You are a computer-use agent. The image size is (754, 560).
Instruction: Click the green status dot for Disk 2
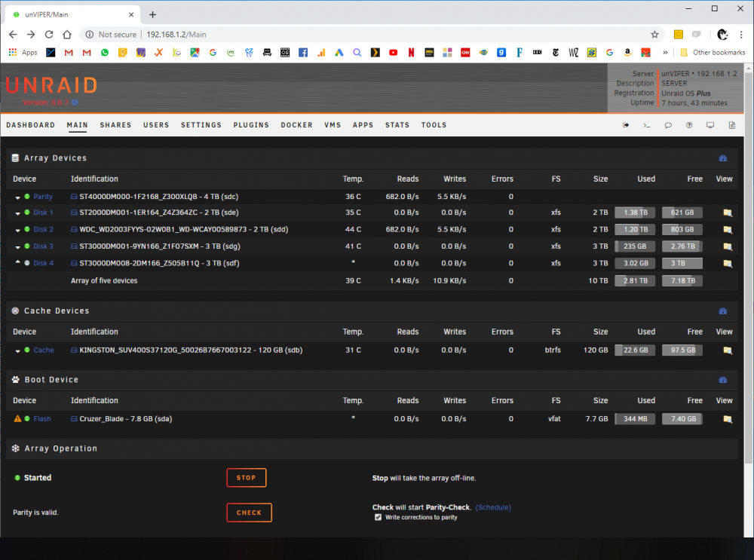27,229
